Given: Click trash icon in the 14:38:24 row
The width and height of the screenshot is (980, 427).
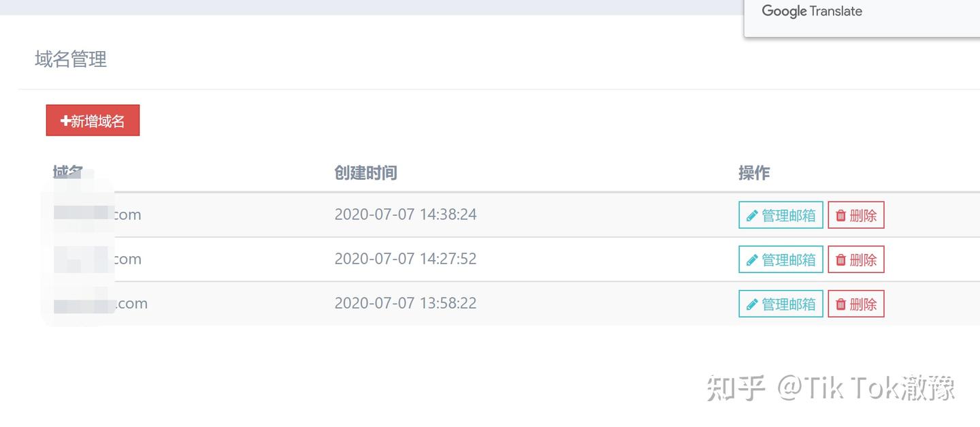Looking at the screenshot, I should [x=841, y=216].
